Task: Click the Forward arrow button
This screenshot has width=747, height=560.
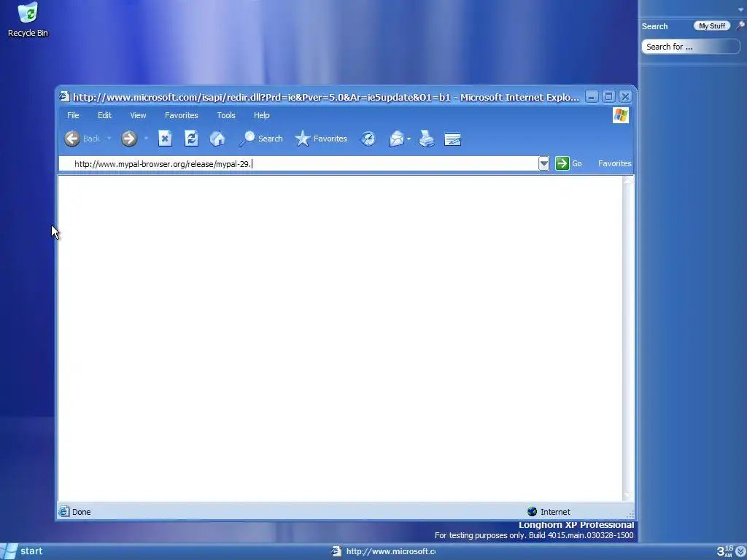Action: pos(128,139)
